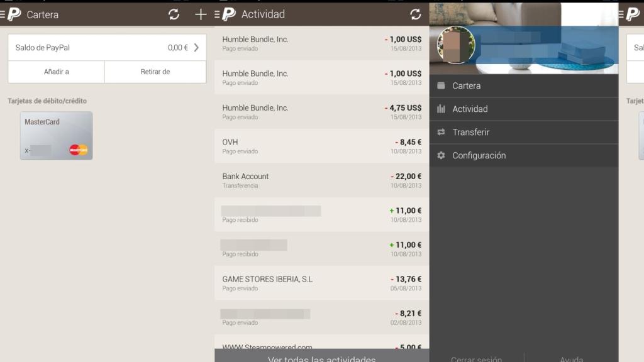Tap the plus icon to add a card
The width and height of the screenshot is (644, 362).
pyautogui.click(x=200, y=14)
